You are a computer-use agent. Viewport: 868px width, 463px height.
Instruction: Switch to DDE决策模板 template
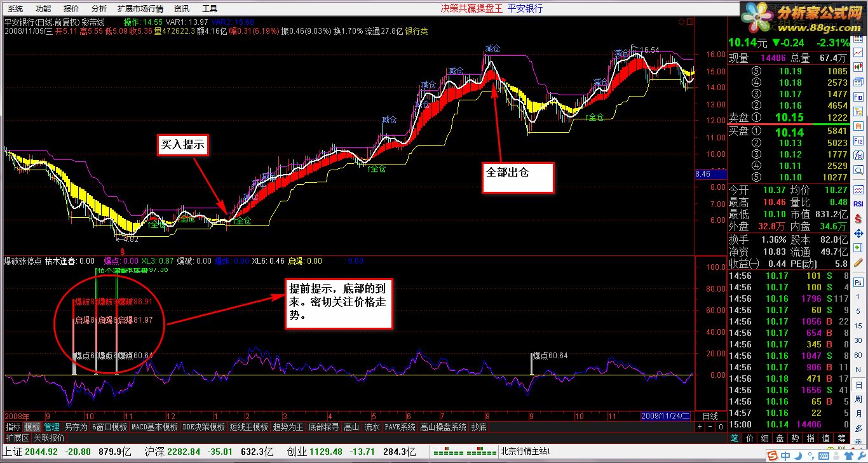203,427
